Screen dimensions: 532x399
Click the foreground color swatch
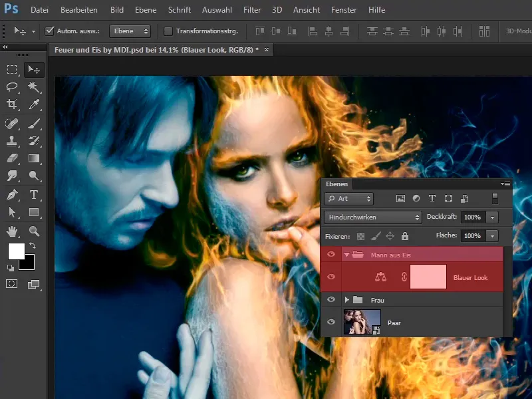click(x=16, y=251)
